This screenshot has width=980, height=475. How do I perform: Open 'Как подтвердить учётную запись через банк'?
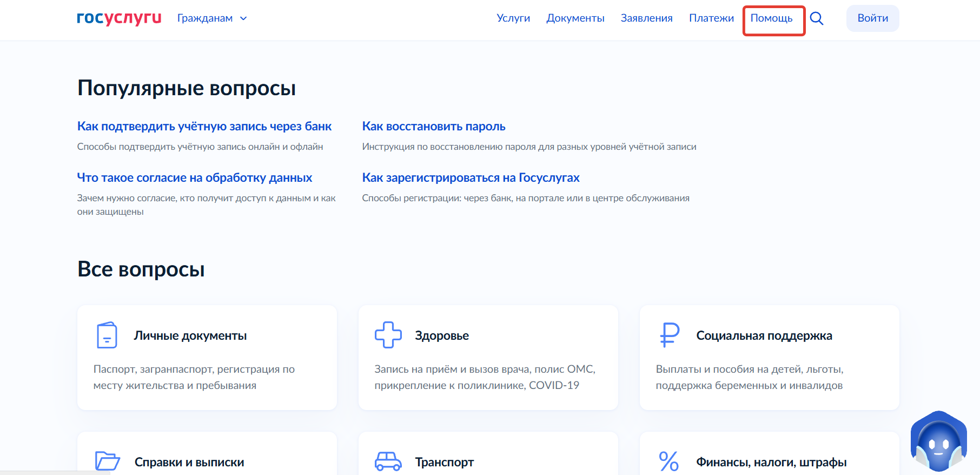tap(204, 127)
